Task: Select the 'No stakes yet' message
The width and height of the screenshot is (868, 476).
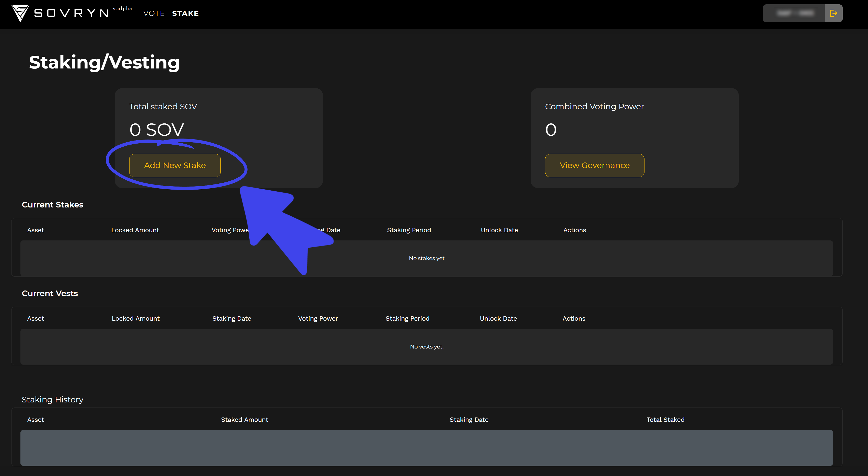Action: coord(427,258)
